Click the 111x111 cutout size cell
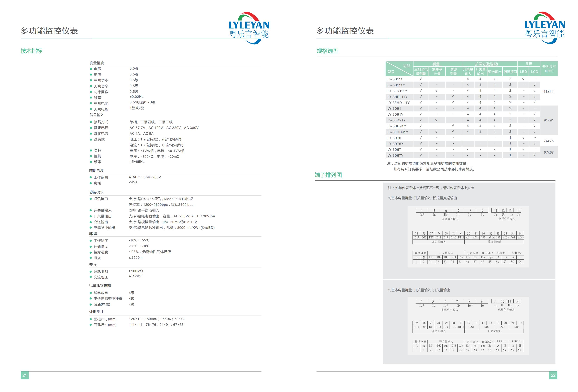Viewport: 578px width, 392px height. tap(548, 92)
